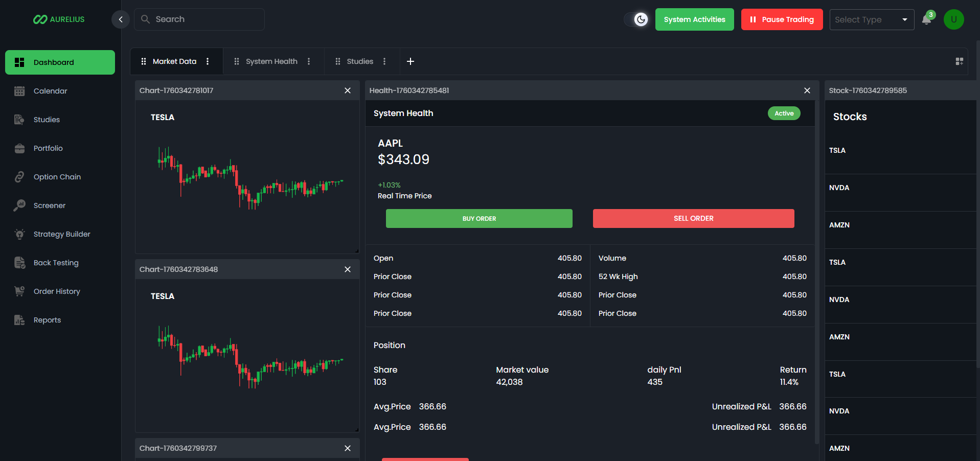Click inside the Search field
This screenshot has height=461, width=980.
(199, 19)
